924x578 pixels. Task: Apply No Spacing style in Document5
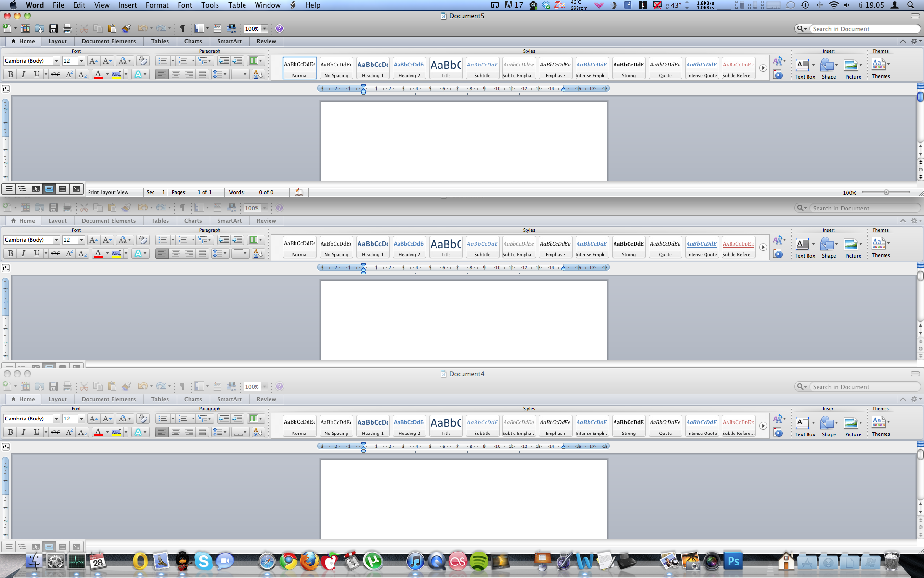click(x=336, y=68)
